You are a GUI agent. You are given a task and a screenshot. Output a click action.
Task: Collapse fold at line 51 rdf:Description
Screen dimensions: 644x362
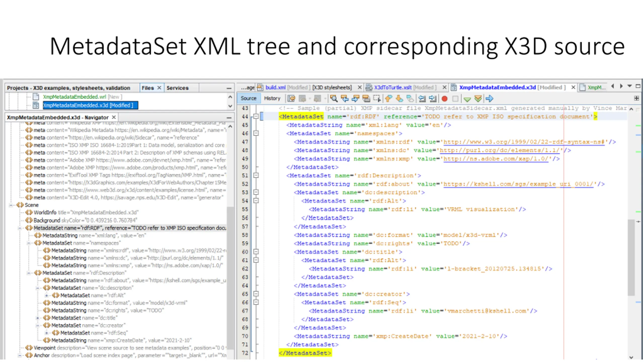[256, 175]
